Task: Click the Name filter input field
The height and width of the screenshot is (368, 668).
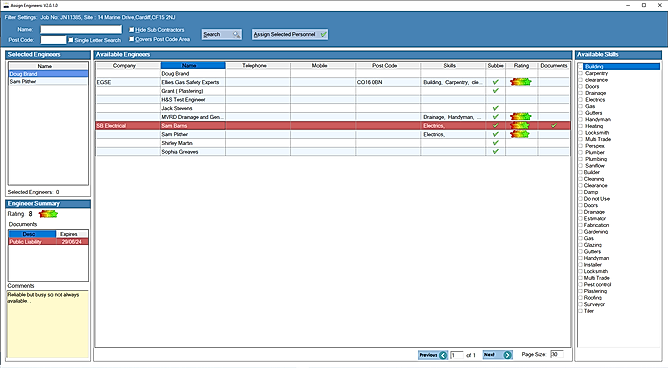Action: [81, 29]
